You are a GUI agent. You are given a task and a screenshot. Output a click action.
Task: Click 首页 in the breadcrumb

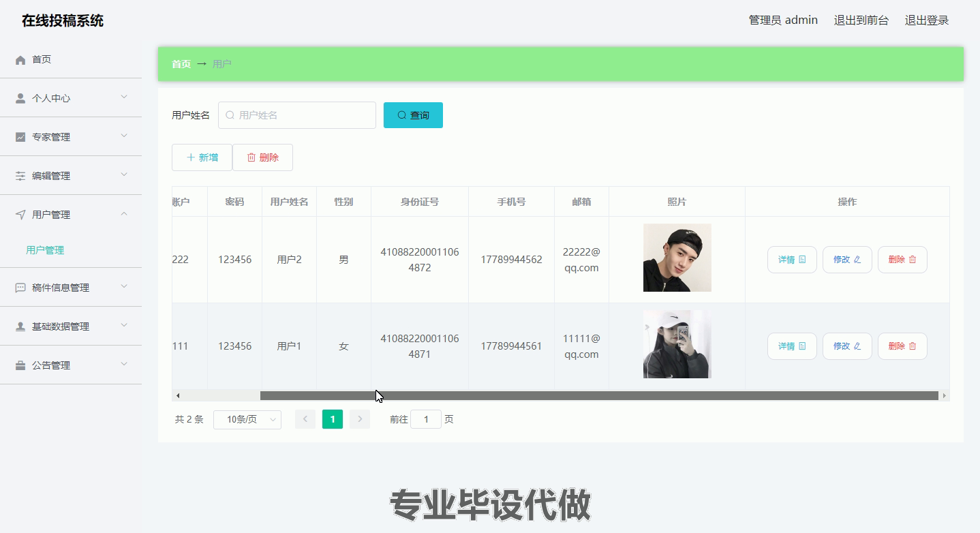click(x=181, y=64)
